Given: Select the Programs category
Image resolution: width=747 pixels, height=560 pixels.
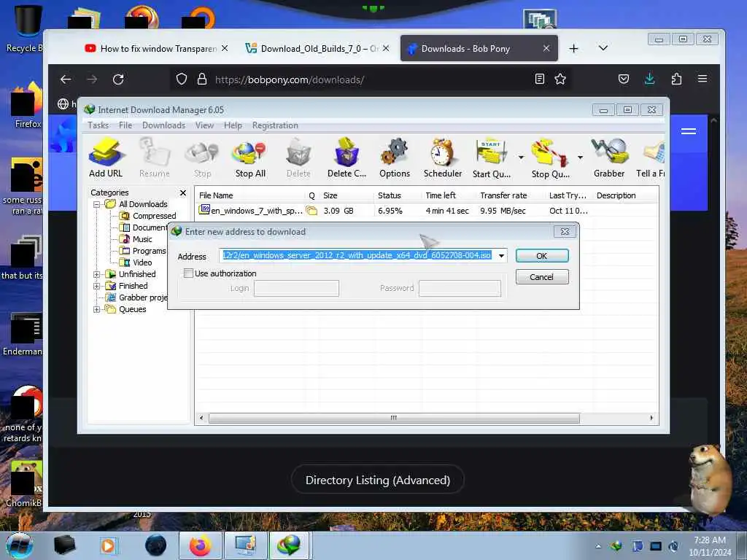Looking at the screenshot, I should (x=143, y=251).
